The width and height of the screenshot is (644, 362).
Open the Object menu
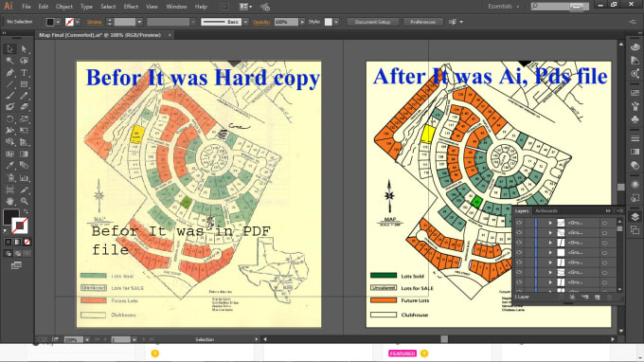pyautogui.click(x=64, y=7)
